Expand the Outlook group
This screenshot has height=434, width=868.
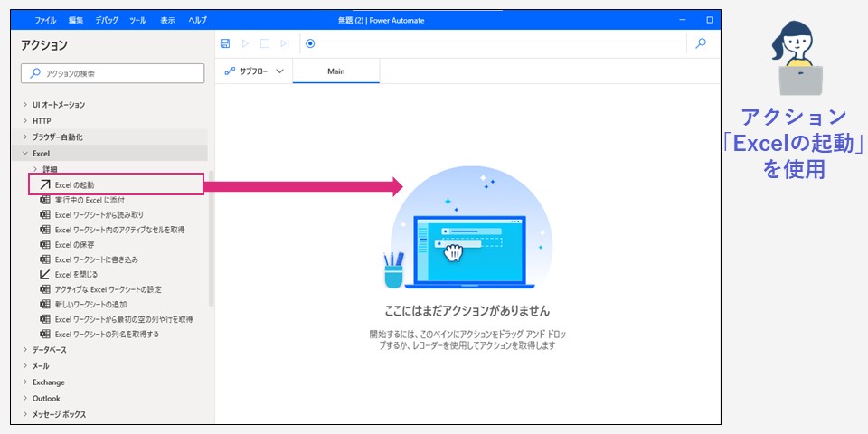pyautogui.click(x=25, y=398)
